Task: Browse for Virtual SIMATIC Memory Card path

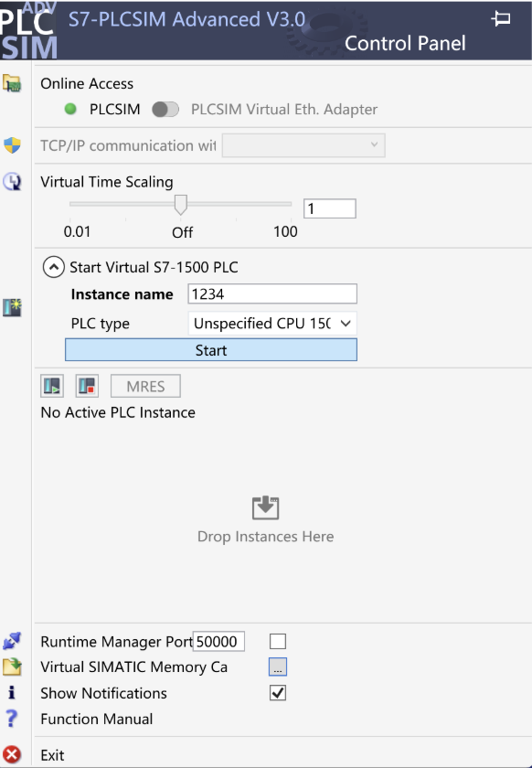Action: (x=278, y=667)
